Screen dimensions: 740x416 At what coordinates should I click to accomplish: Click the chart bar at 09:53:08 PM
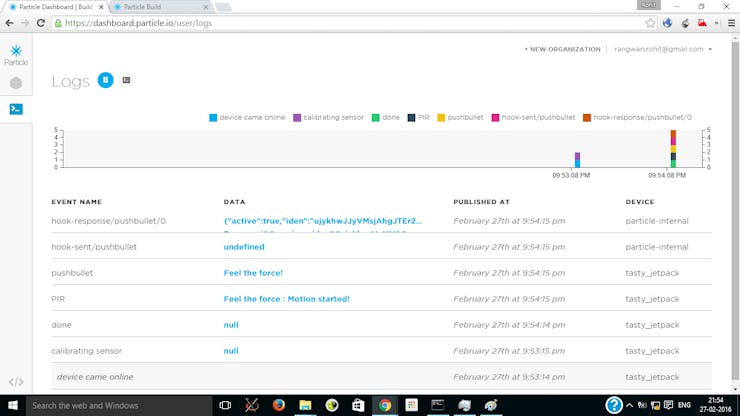577,160
